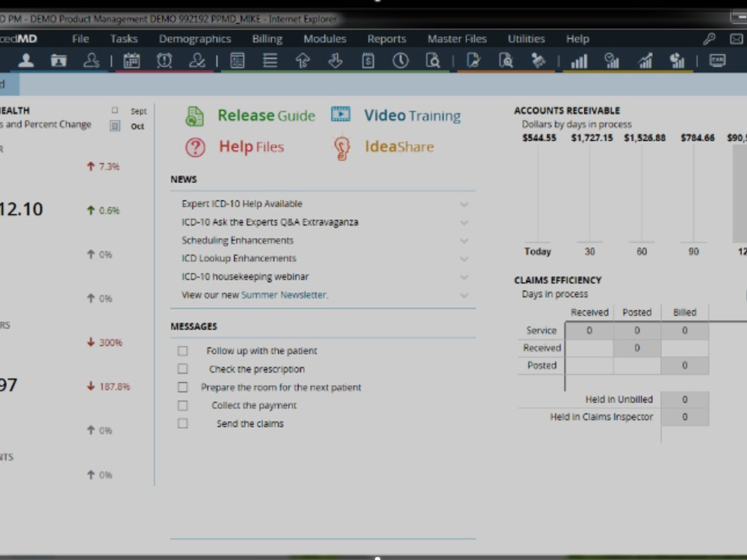Open the plain bar chart report icon
This screenshot has height=560, width=747.
click(x=580, y=61)
